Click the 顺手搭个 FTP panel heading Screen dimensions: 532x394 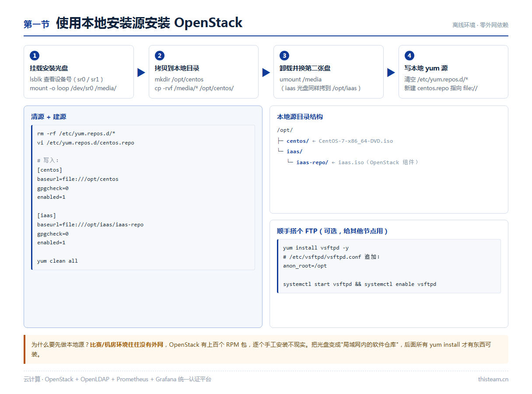[x=333, y=231]
